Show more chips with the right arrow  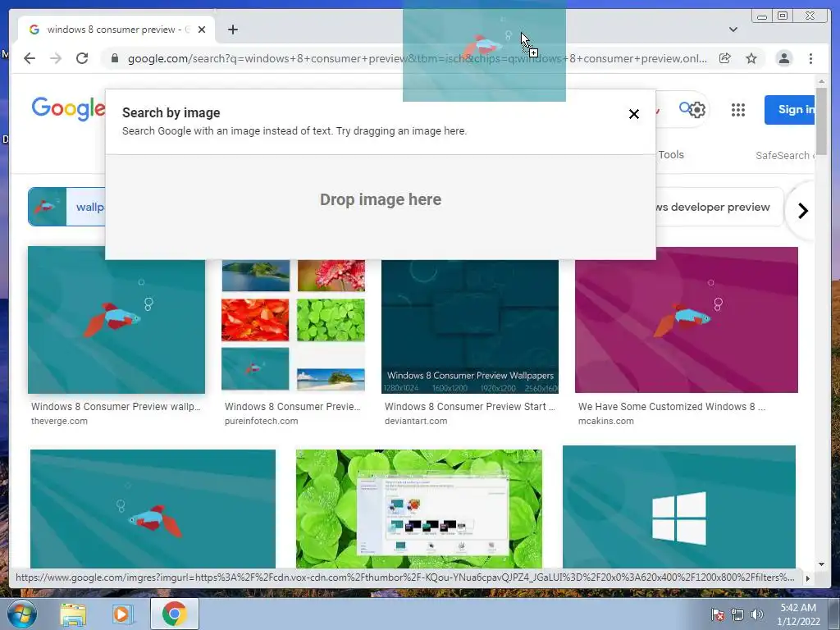click(802, 211)
